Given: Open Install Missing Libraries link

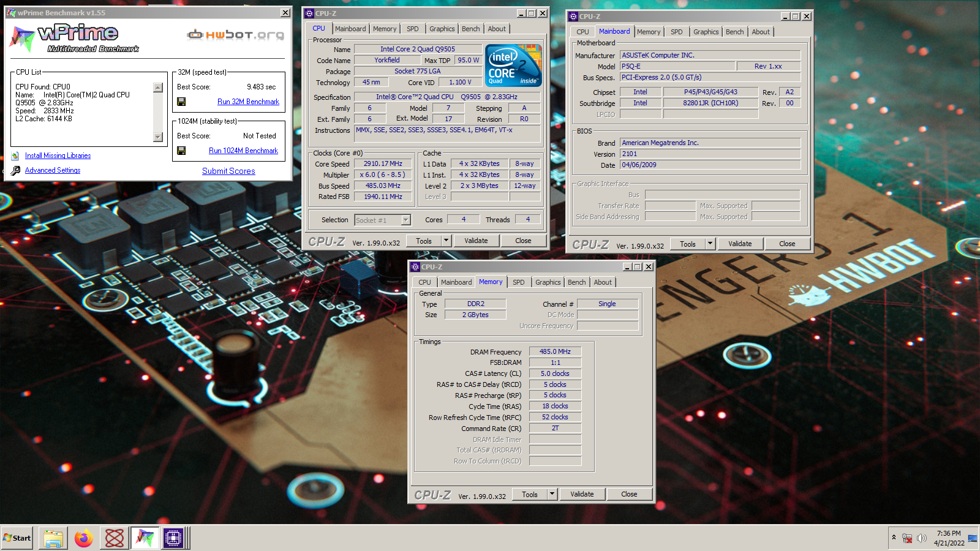Looking at the screenshot, I should pos(58,156).
